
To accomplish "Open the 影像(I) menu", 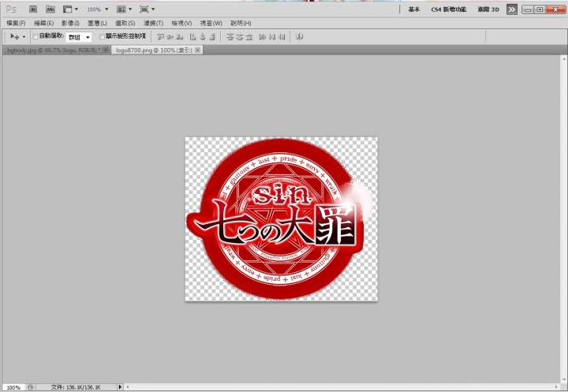I will coord(70,23).
